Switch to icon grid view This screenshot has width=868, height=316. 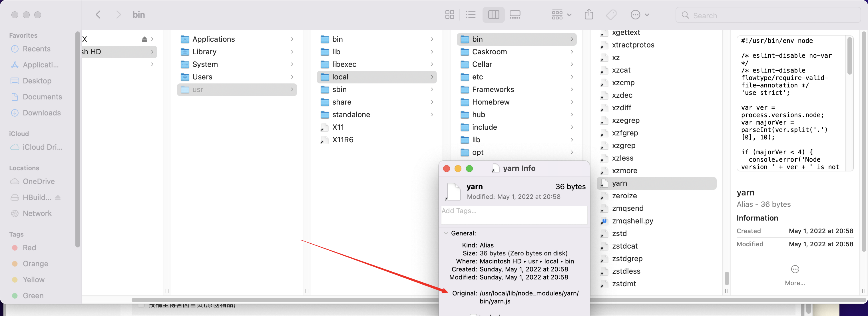click(x=449, y=15)
